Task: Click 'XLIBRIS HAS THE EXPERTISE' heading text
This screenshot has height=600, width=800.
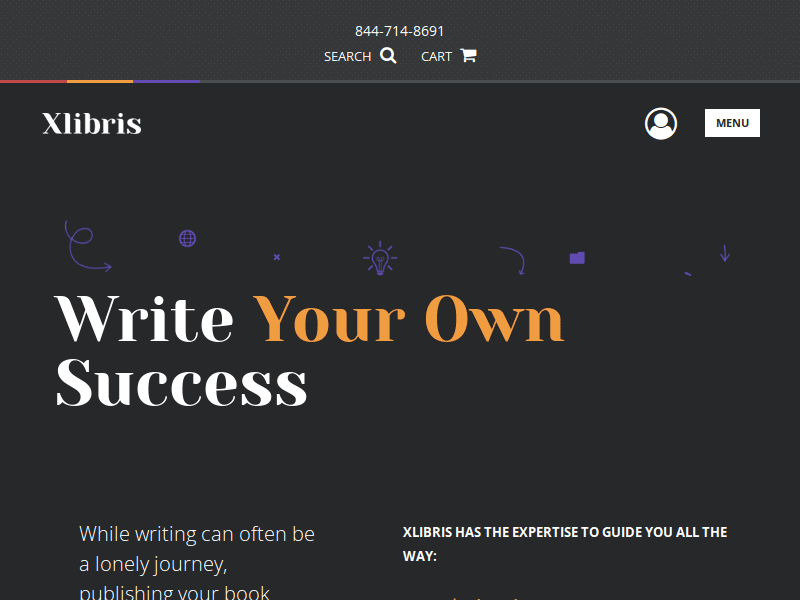Action: click(565, 544)
